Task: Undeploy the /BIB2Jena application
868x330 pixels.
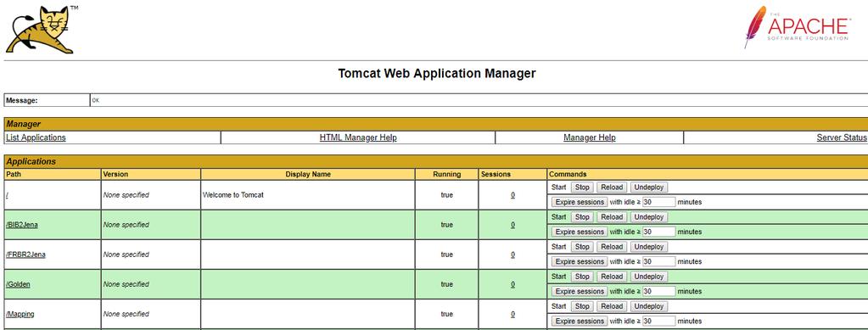Action: 649,217
